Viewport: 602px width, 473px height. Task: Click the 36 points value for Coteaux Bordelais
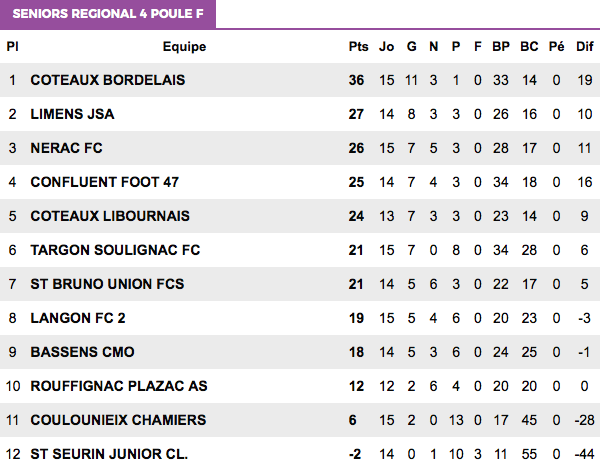coord(356,80)
